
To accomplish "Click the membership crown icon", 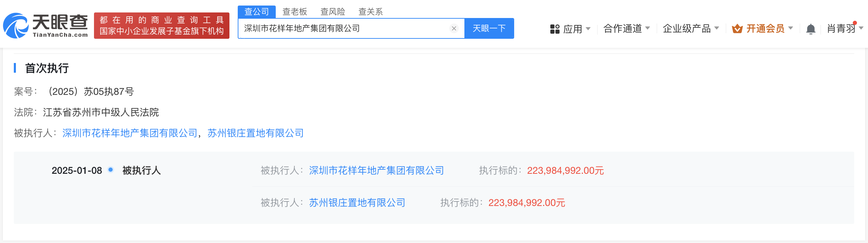I will pos(737,29).
